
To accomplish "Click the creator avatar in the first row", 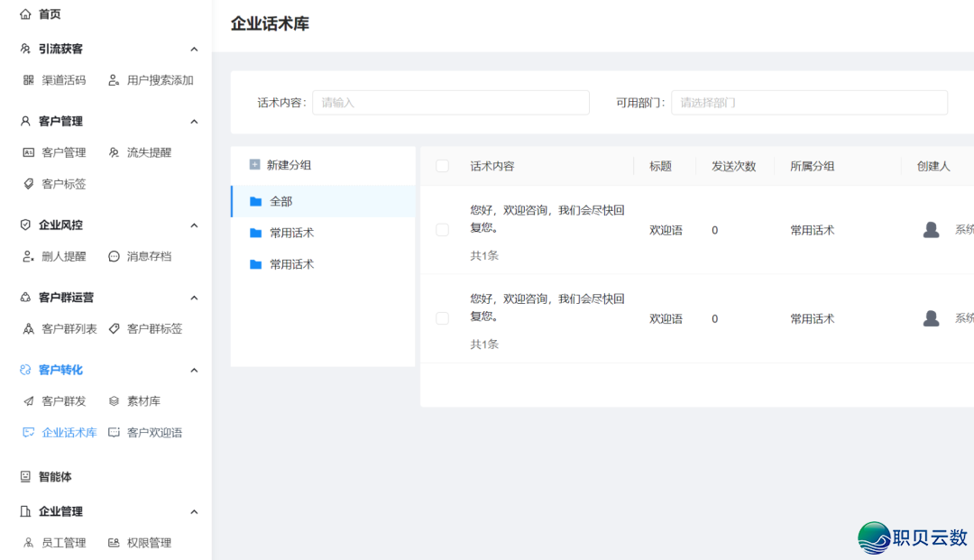I will coord(931,229).
